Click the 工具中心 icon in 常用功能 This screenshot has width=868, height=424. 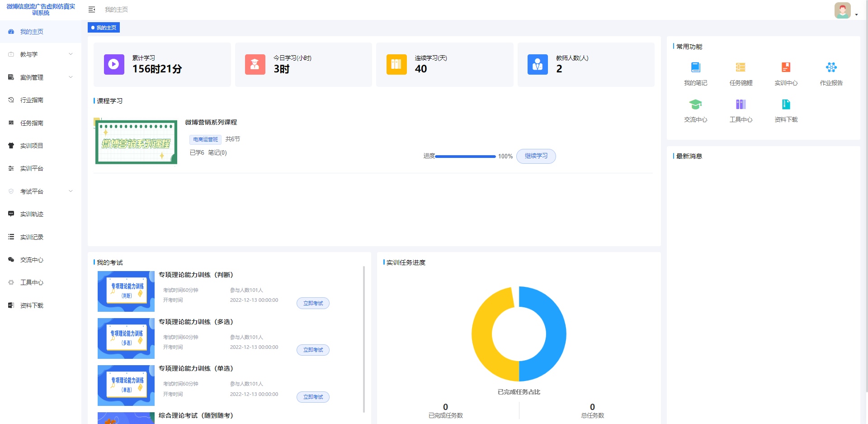[741, 105]
